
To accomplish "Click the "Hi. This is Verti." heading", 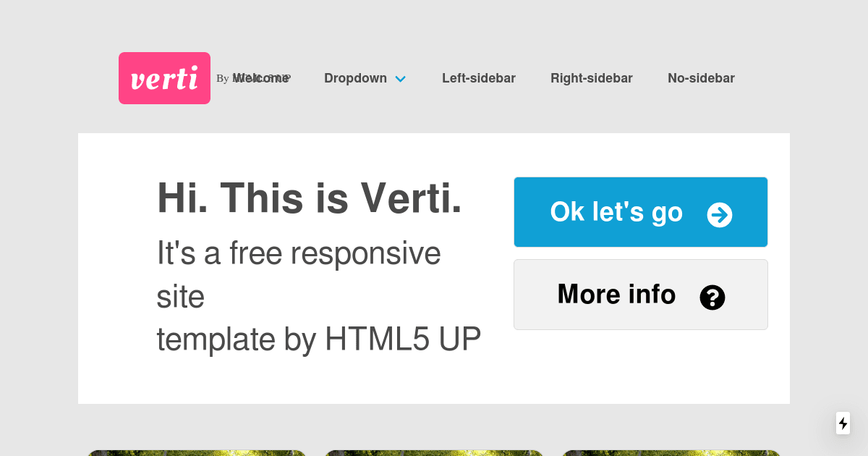I will tap(310, 198).
